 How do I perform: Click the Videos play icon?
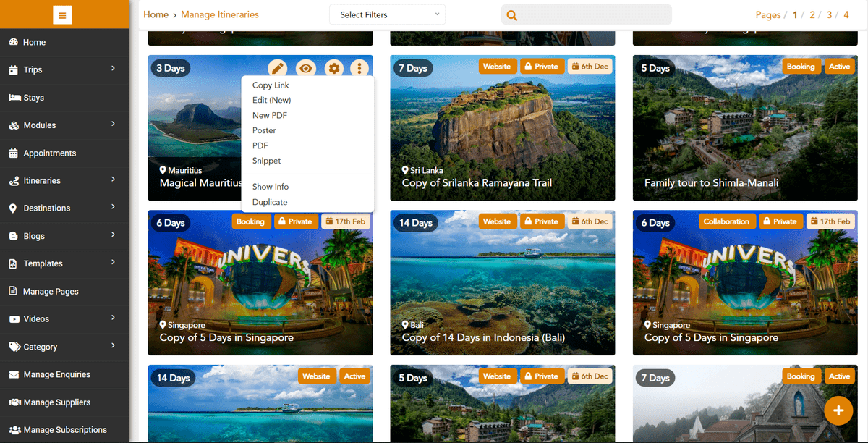click(x=14, y=319)
